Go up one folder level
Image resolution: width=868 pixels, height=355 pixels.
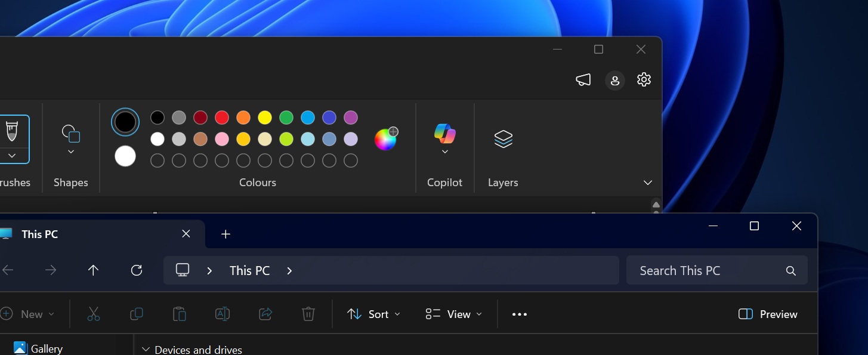tap(93, 270)
